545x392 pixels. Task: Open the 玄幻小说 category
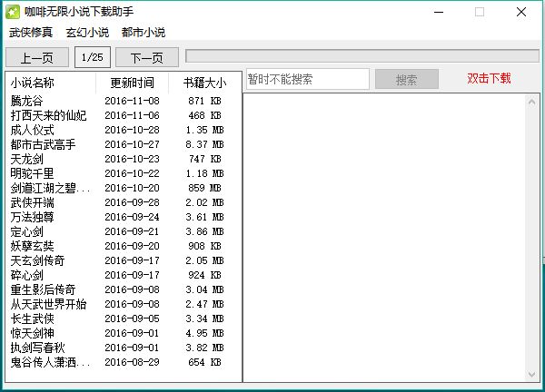(87, 33)
